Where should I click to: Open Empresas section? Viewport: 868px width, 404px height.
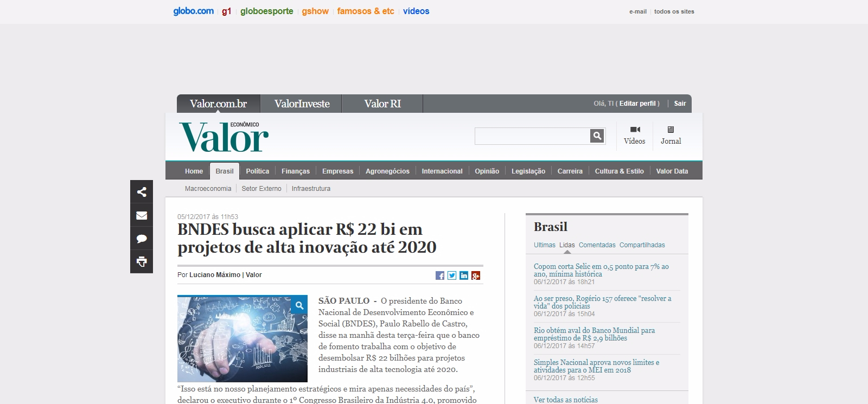coord(337,171)
